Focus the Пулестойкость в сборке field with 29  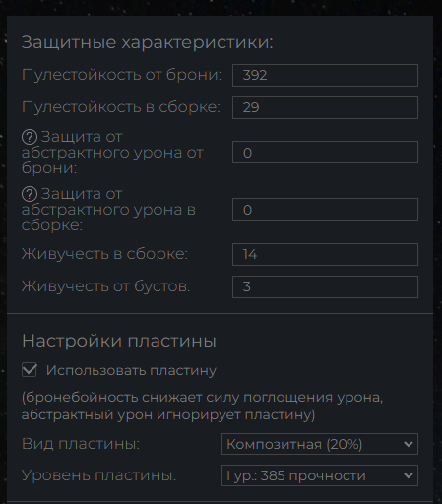coord(325,107)
